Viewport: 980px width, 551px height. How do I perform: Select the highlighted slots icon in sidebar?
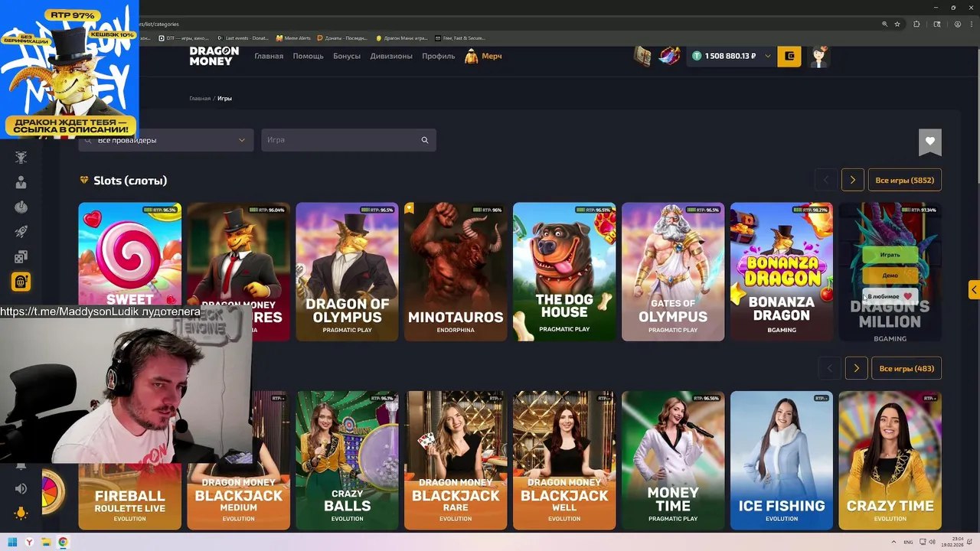[x=21, y=282]
